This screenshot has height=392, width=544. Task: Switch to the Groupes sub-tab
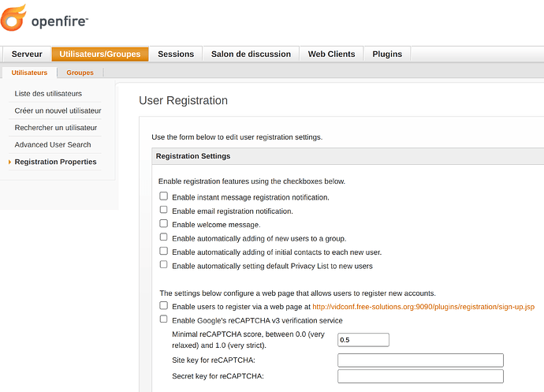pyautogui.click(x=80, y=73)
